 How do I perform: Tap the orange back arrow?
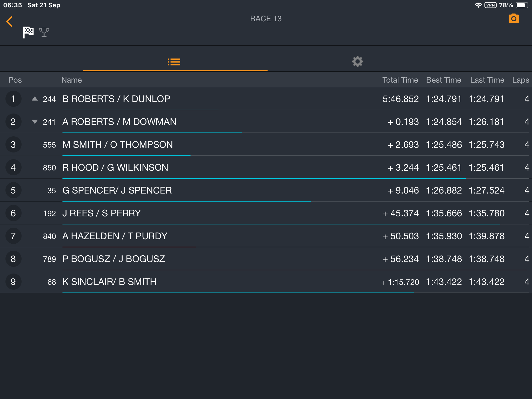pos(10,22)
